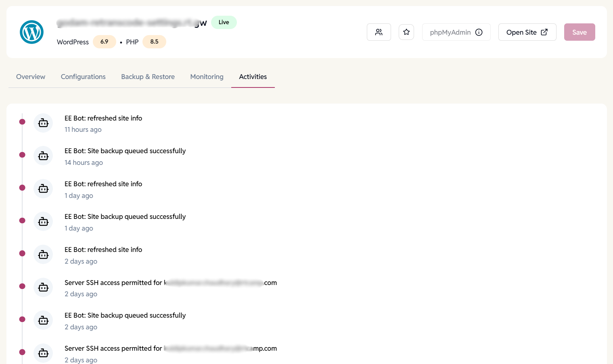
Task: Click the PHP version 8.5 badge
Action: click(154, 42)
